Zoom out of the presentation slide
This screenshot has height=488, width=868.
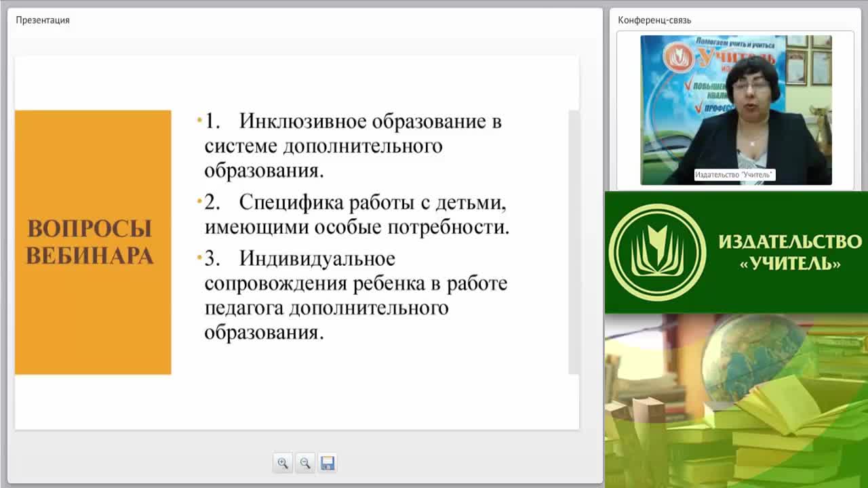pyautogui.click(x=305, y=463)
